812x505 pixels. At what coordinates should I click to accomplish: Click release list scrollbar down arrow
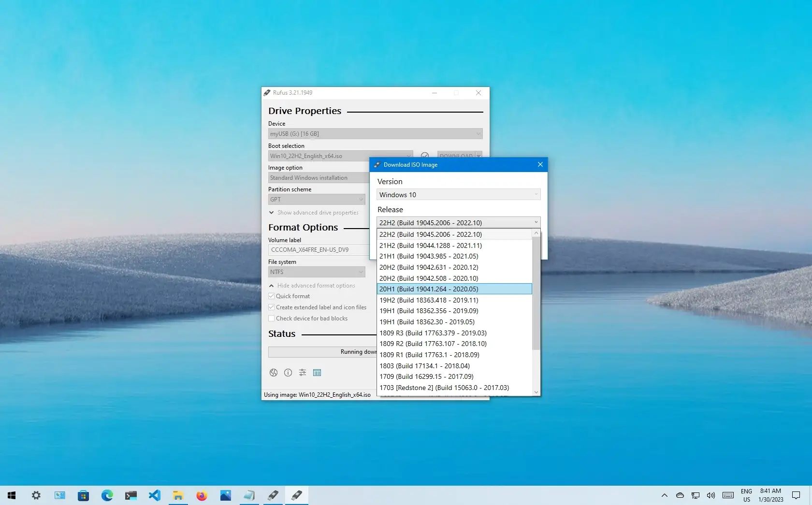[x=536, y=392]
